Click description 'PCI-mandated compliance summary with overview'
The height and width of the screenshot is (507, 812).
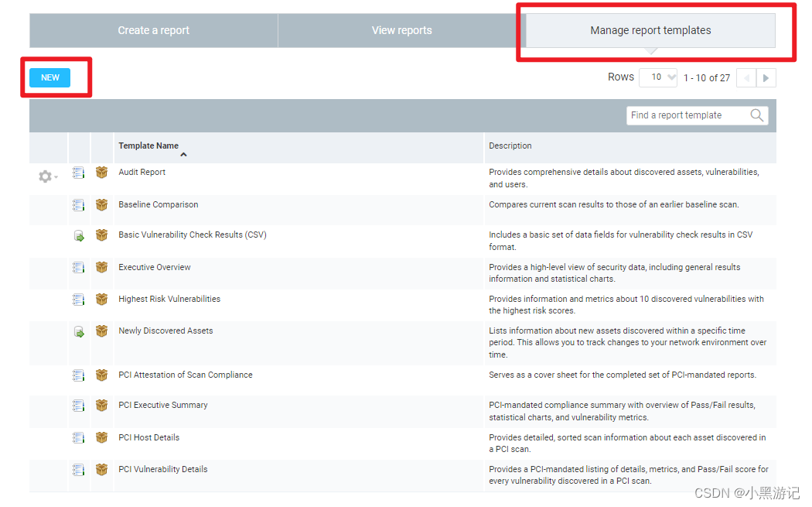click(x=622, y=411)
